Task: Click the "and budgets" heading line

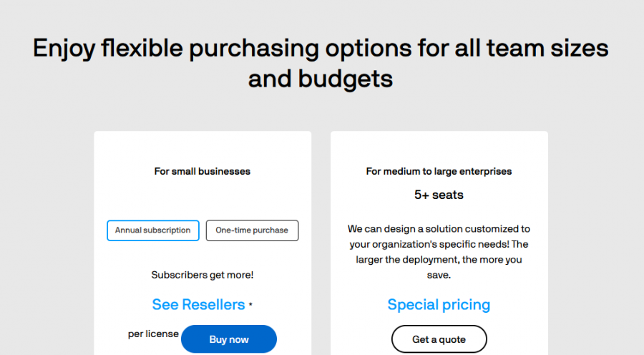Action: [x=321, y=78]
